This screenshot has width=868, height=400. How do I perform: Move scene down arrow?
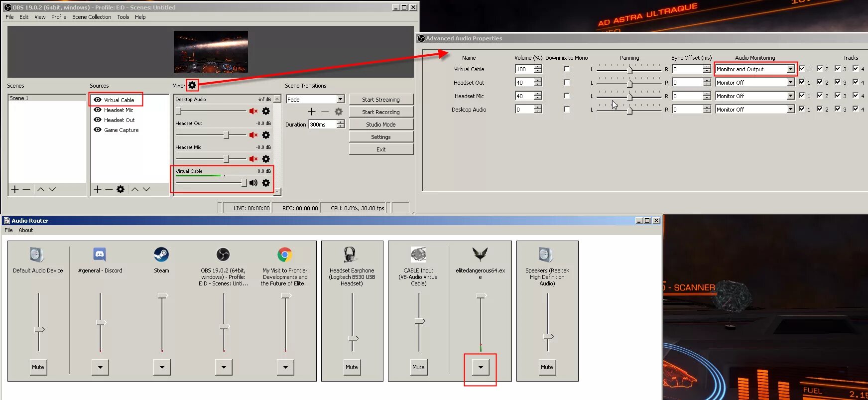pyautogui.click(x=52, y=189)
